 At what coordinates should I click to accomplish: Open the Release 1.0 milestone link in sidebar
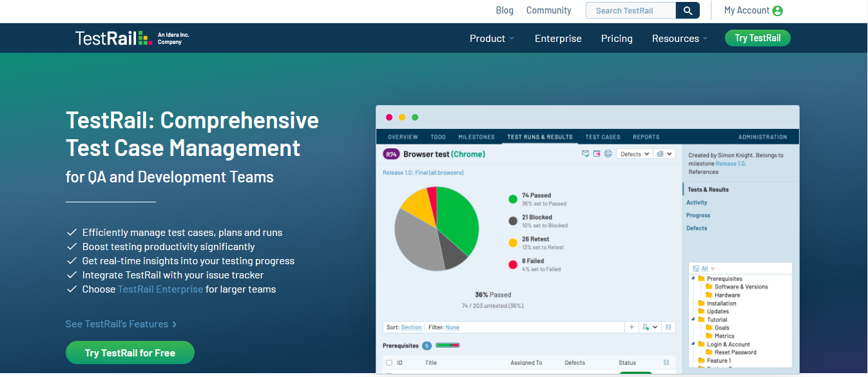730,164
